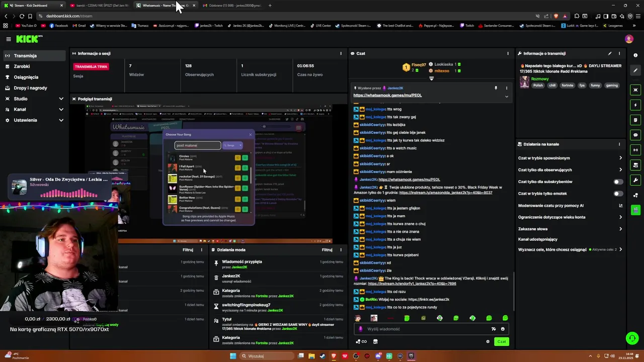Click the focus frame icon in right sidebar
This screenshot has height=362, width=644.
point(635,90)
